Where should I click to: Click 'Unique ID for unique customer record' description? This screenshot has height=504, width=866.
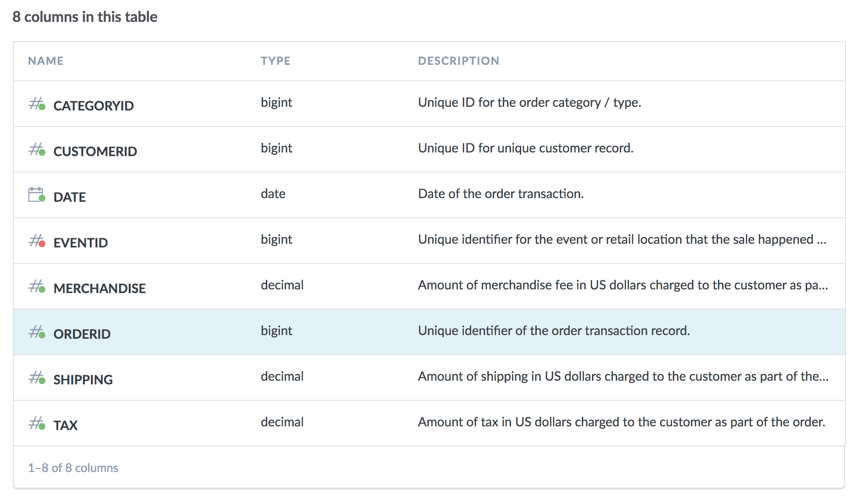526,148
